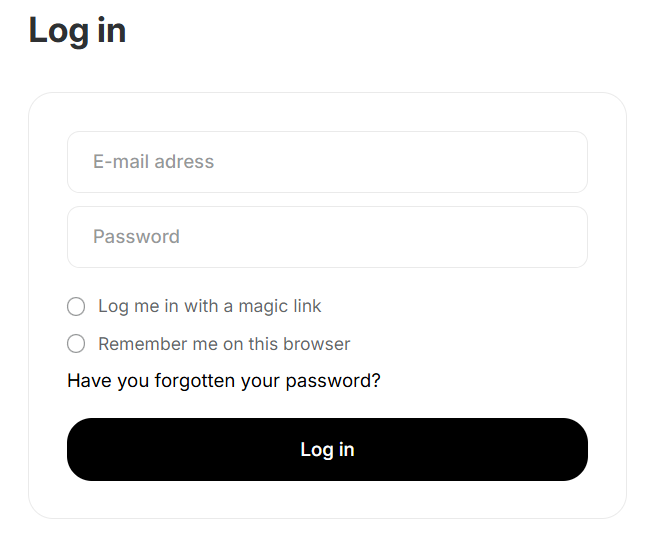The height and width of the screenshot is (545, 659).
Task: Click the "Log in" page heading
Action: click(x=77, y=30)
